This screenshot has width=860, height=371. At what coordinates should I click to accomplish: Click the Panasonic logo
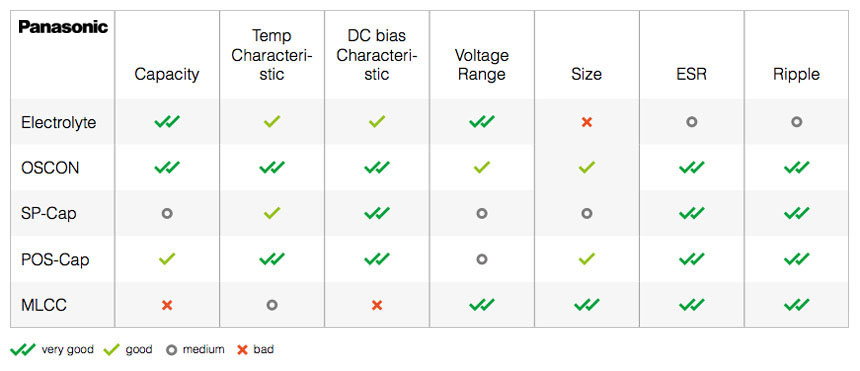click(63, 27)
